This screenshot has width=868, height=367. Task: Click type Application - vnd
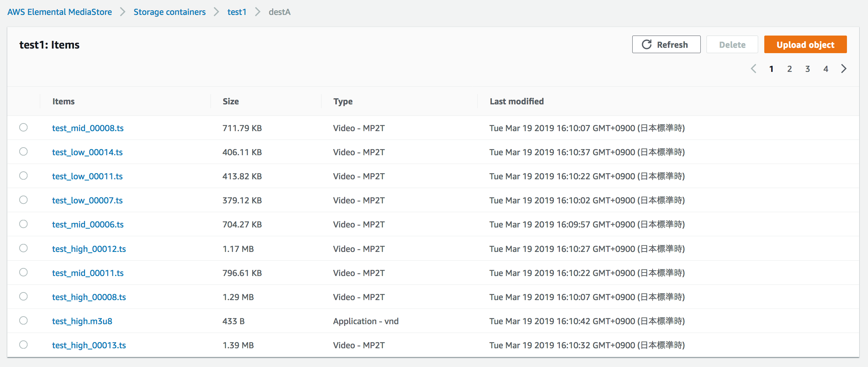(366, 321)
